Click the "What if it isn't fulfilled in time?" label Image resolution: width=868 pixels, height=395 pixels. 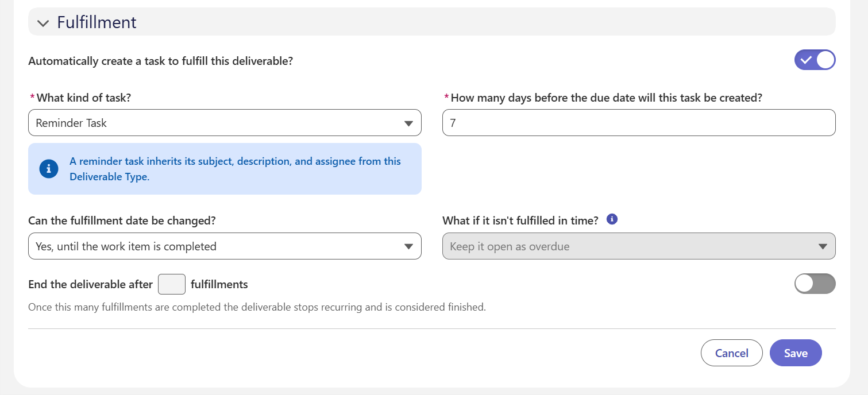520,220
